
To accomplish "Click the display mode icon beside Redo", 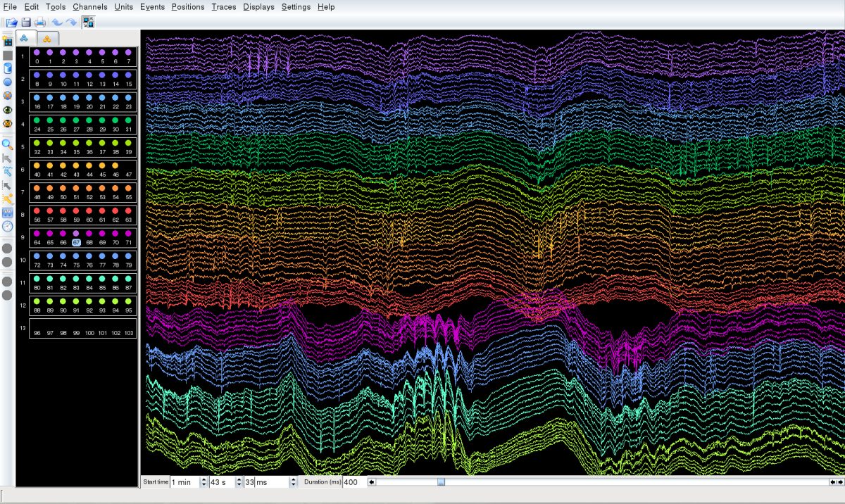I will [x=88, y=23].
